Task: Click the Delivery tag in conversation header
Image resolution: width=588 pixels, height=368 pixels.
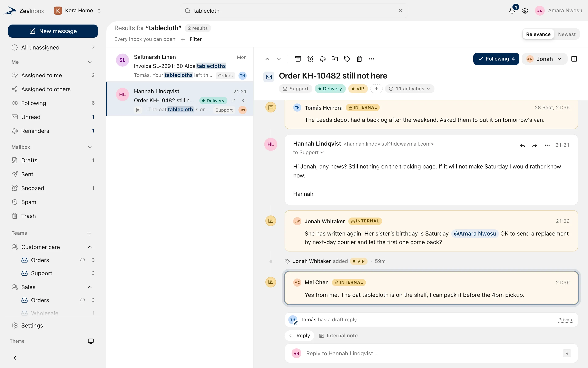Action: (x=330, y=89)
